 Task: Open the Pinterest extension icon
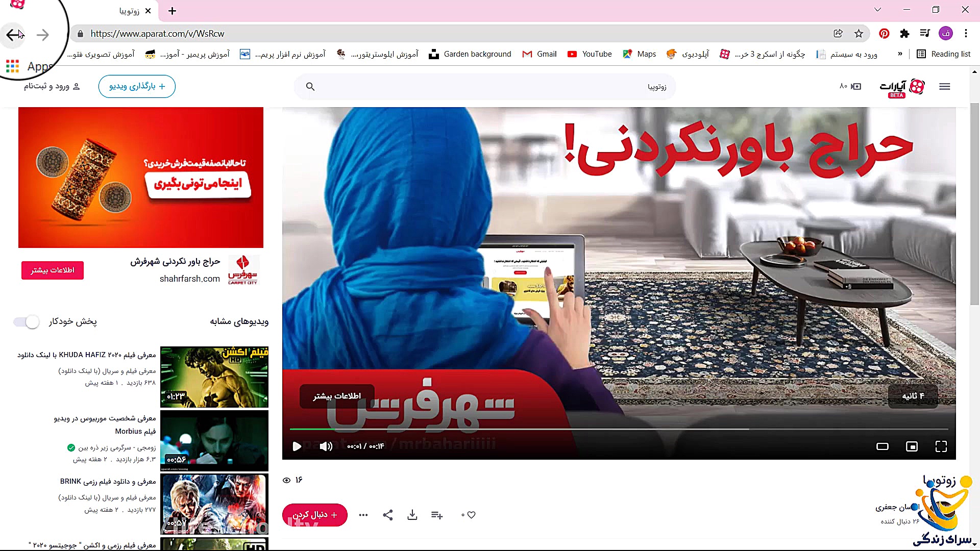pyautogui.click(x=885, y=34)
